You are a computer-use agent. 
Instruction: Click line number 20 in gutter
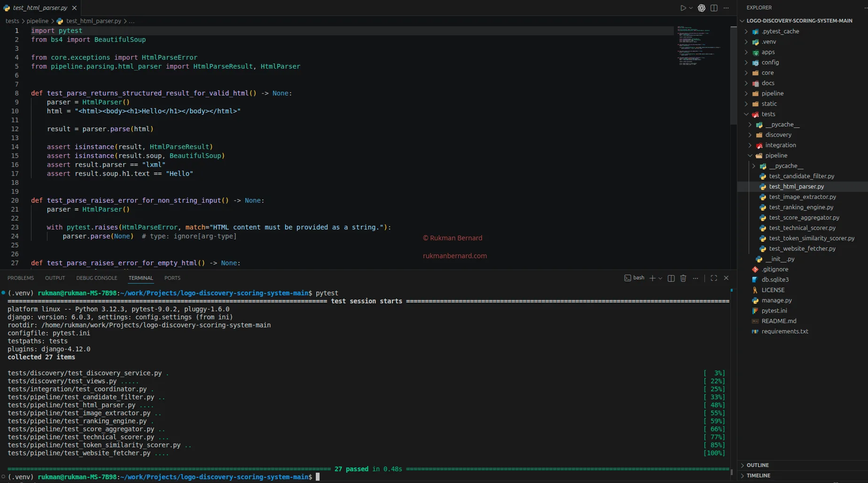click(15, 200)
